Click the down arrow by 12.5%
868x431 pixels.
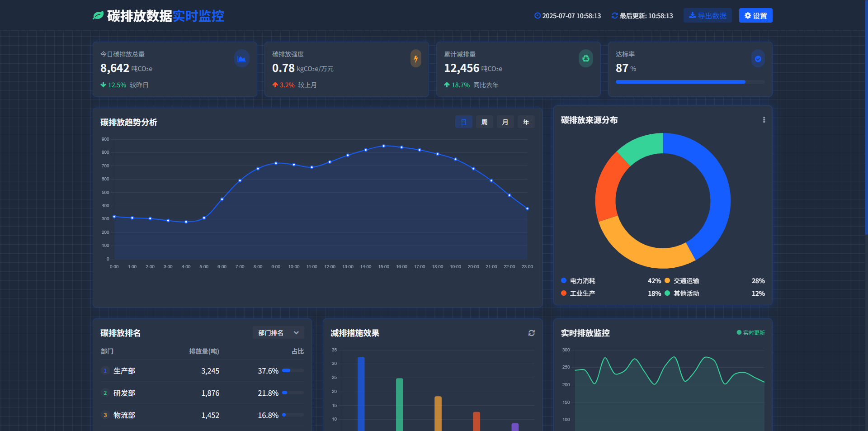[103, 85]
